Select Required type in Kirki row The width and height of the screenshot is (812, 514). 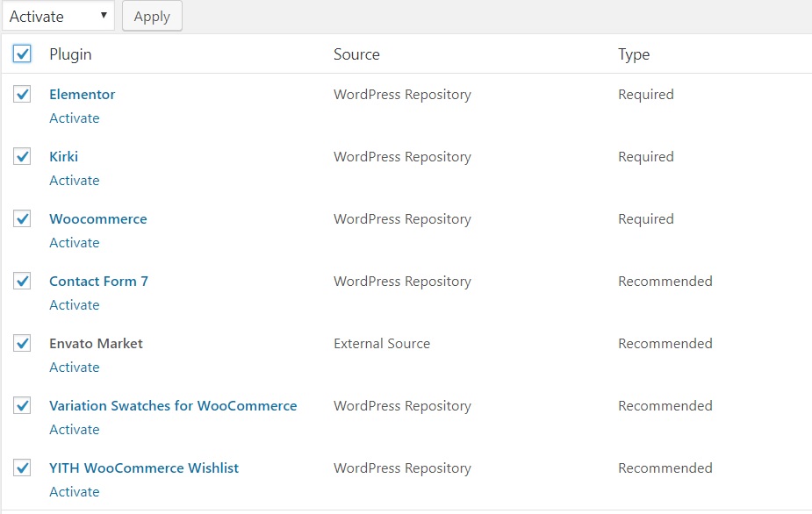coord(646,156)
